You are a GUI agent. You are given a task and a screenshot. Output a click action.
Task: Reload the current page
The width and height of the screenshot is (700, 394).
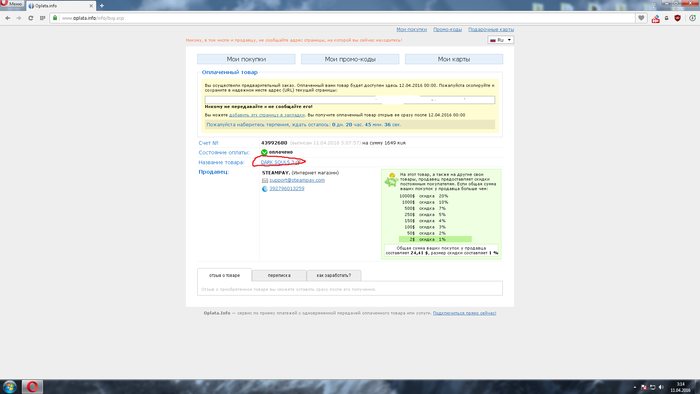pyautogui.click(x=30, y=18)
